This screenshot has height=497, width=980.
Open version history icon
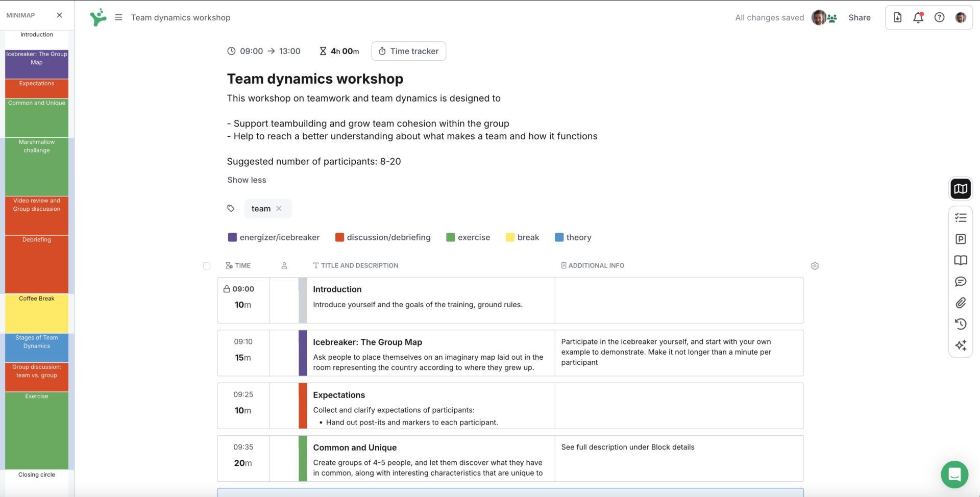click(x=960, y=324)
